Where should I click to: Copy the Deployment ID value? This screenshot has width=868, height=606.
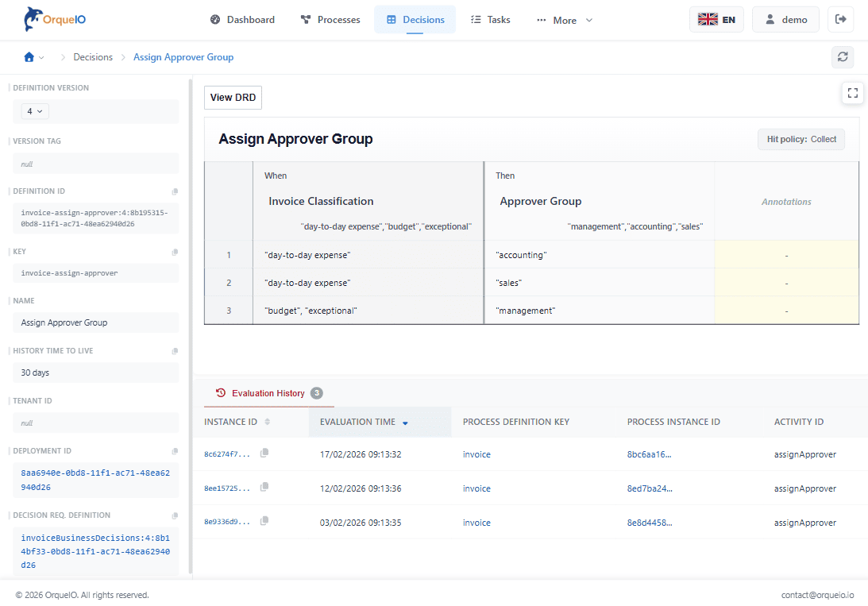point(175,451)
